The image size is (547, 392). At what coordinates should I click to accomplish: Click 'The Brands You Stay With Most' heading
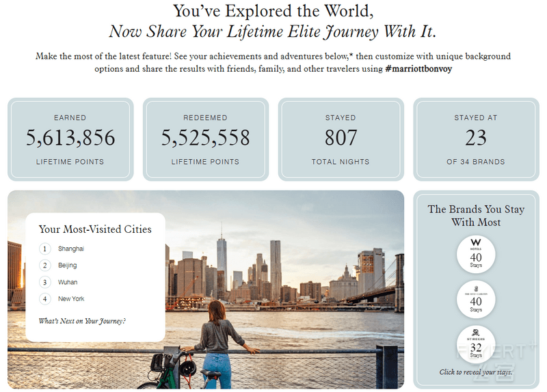point(476,216)
